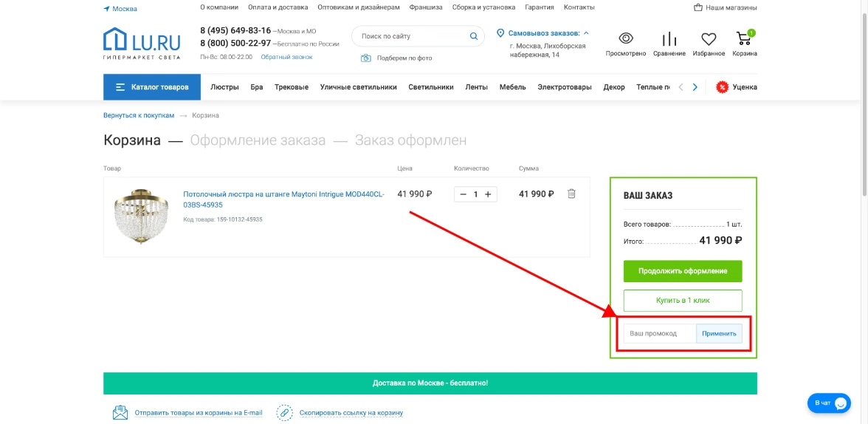Click Обратный звонок link
The image size is (868, 424).
[x=286, y=57]
